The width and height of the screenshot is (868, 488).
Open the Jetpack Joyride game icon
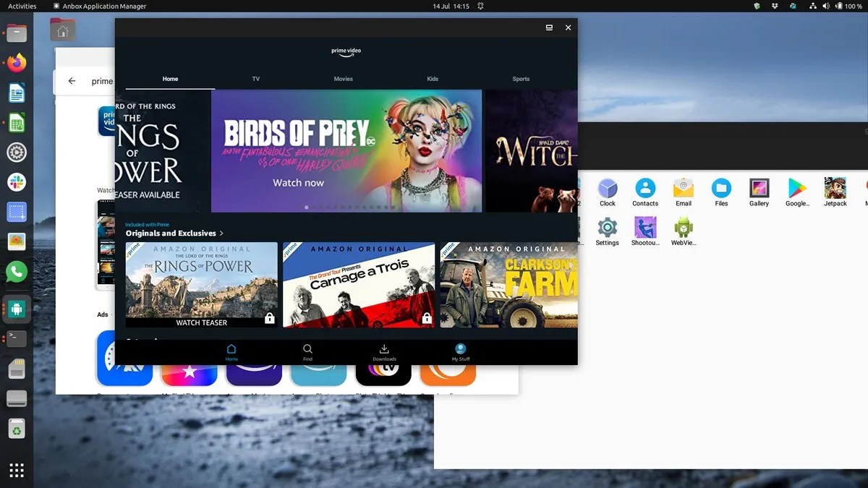point(835,188)
